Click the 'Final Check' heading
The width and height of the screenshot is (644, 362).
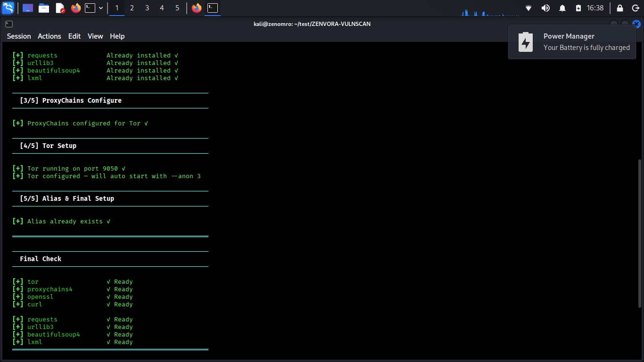41,259
